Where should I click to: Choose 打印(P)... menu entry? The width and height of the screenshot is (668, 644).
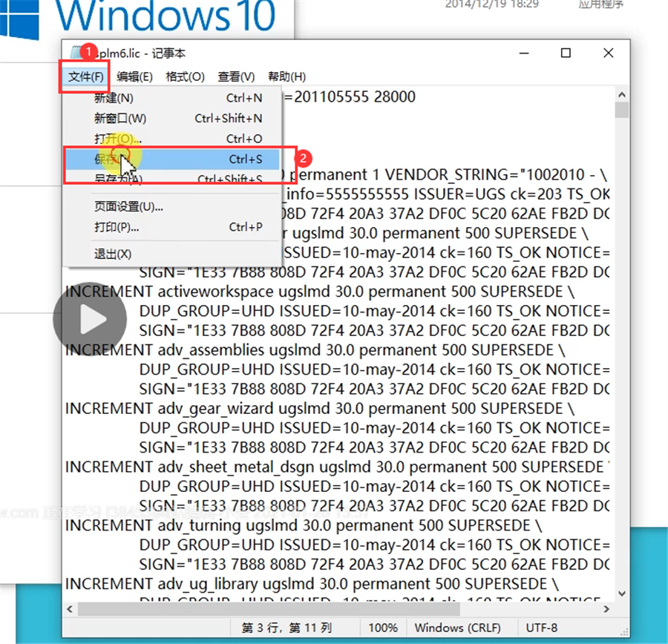tap(172, 227)
